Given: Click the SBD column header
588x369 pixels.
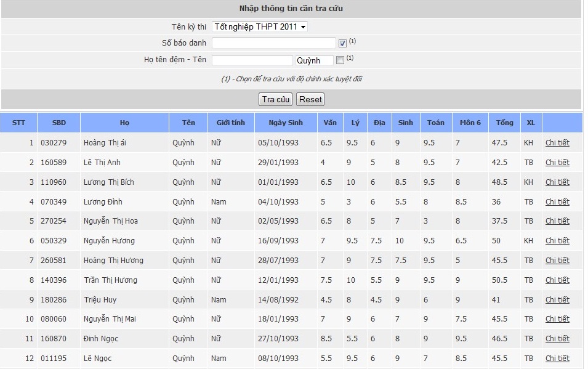Looking at the screenshot, I should tap(59, 123).
